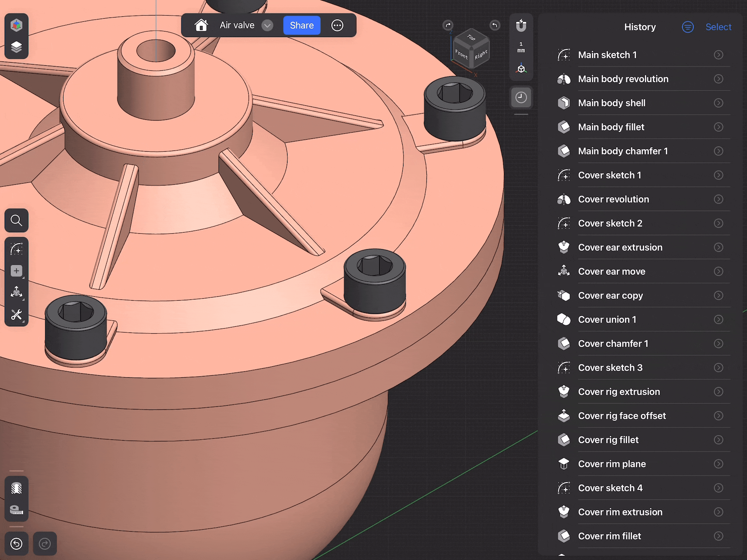
Task: Open the History filter menu
Action: pos(687,27)
